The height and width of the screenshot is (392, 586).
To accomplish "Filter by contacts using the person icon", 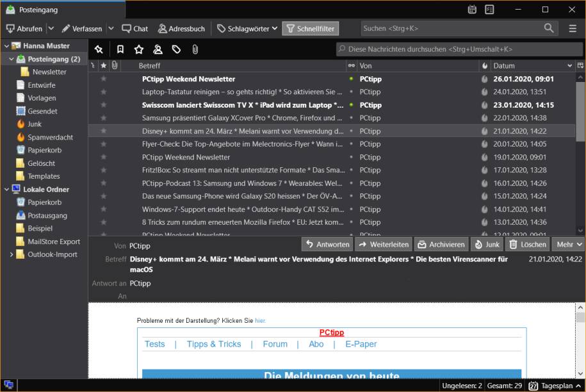I will coord(158,49).
